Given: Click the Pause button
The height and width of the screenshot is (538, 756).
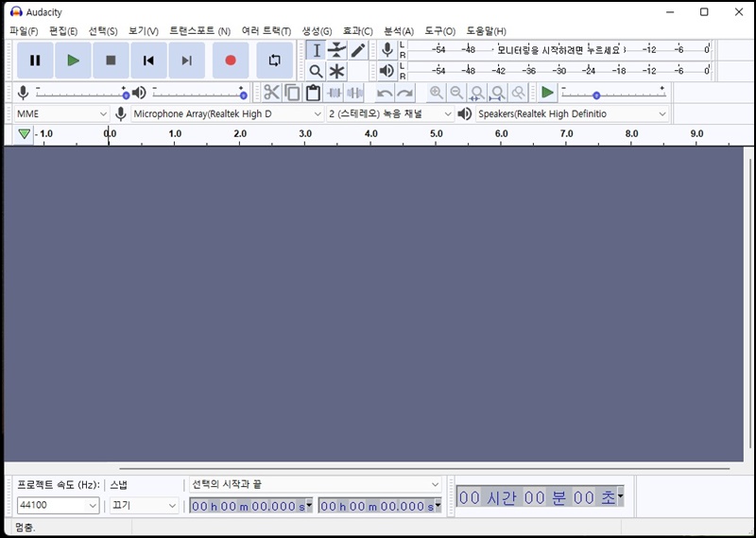Looking at the screenshot, I should 35,61.
